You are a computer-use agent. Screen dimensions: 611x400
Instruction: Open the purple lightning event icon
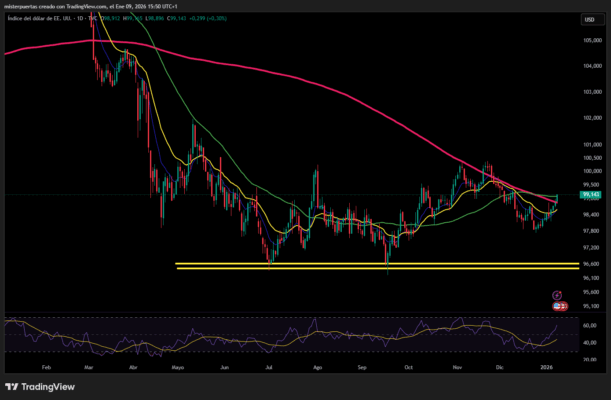556,294
